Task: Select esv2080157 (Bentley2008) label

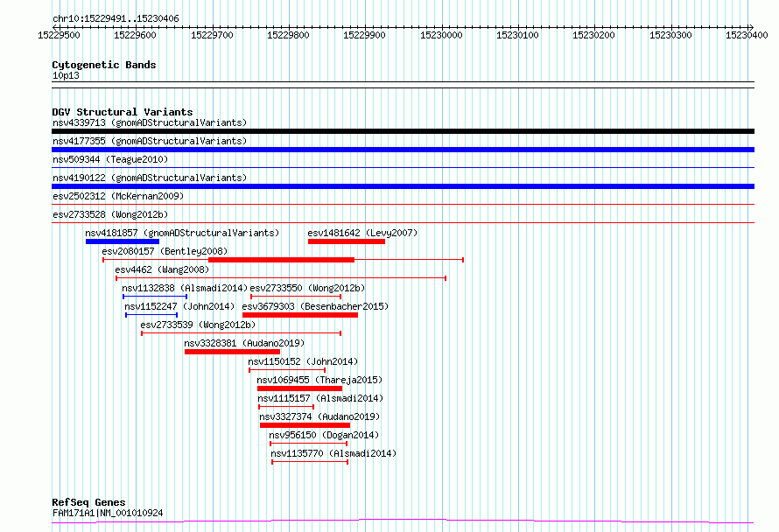Action: point(165,251)
